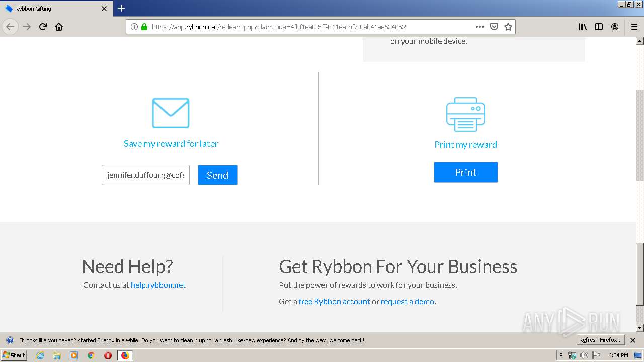Toggle the sidebars view icon
This screenshot has width=644, height=362.
[599, 27]
